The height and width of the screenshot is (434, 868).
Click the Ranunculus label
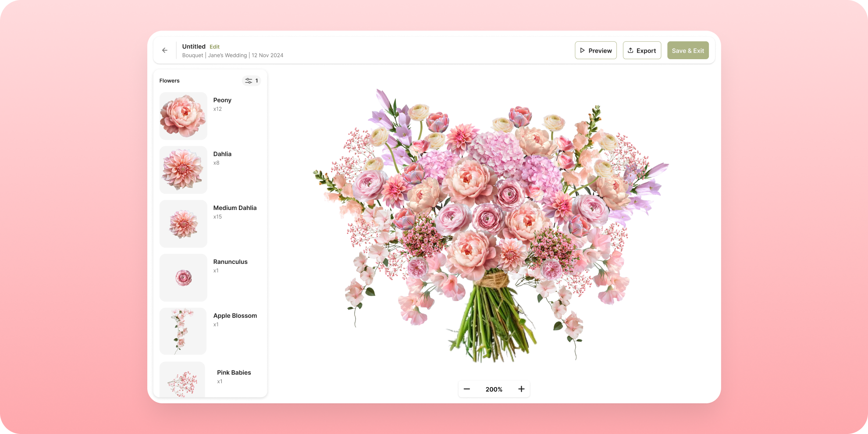[x=230, y=262]
